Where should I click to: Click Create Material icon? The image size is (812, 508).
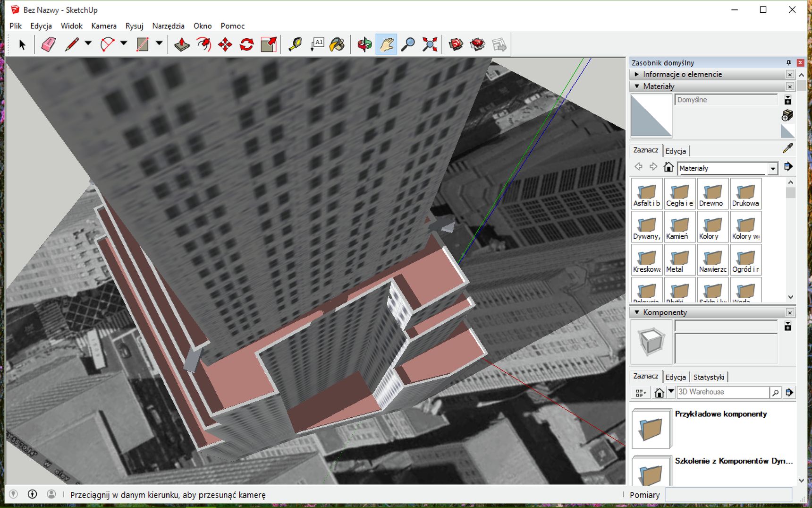point(787,115)
